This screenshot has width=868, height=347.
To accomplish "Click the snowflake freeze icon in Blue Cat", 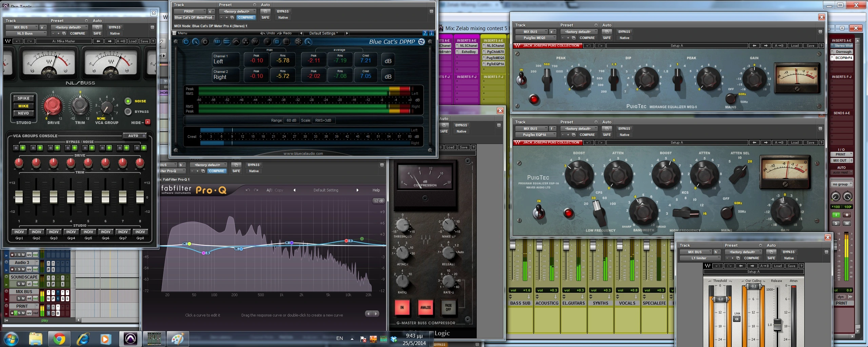I will pos(298,42).
